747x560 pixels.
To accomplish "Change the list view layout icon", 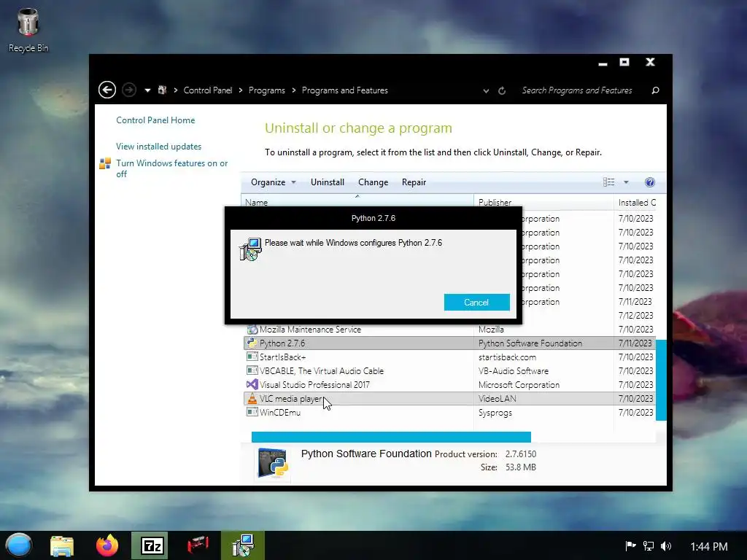I will (608, 182).
